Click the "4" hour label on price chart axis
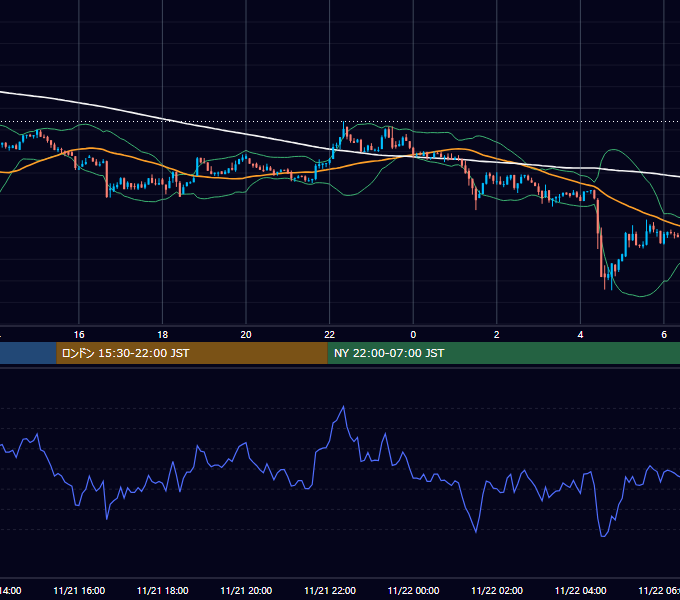The image size is (680, 600). (x=580, y=335)
